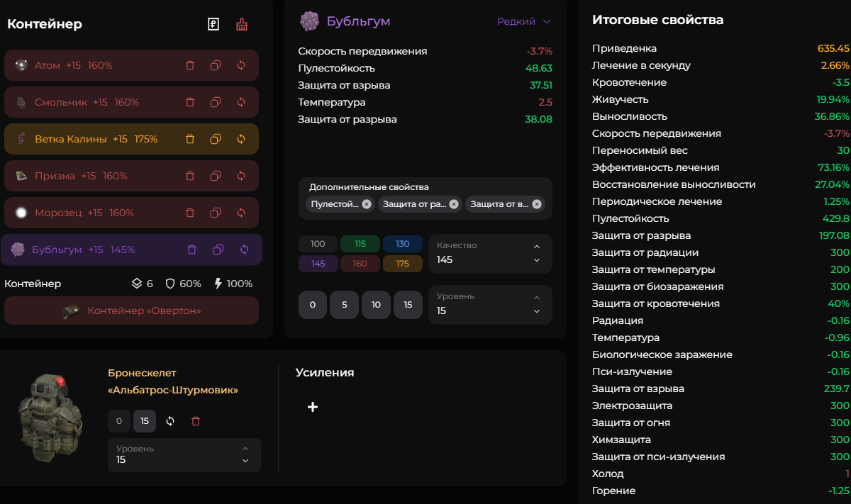
Task: Swap the armor with the refresh icon
Action: (170, 421)
